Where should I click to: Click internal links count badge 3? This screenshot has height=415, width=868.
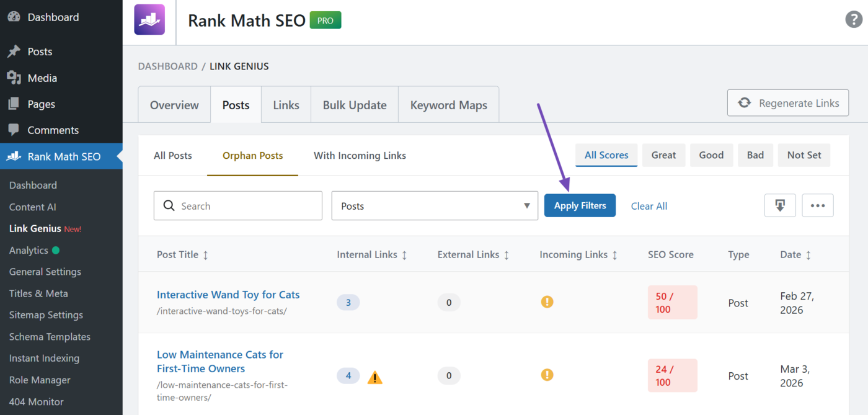pyautogui.click(x=348, y=303)
